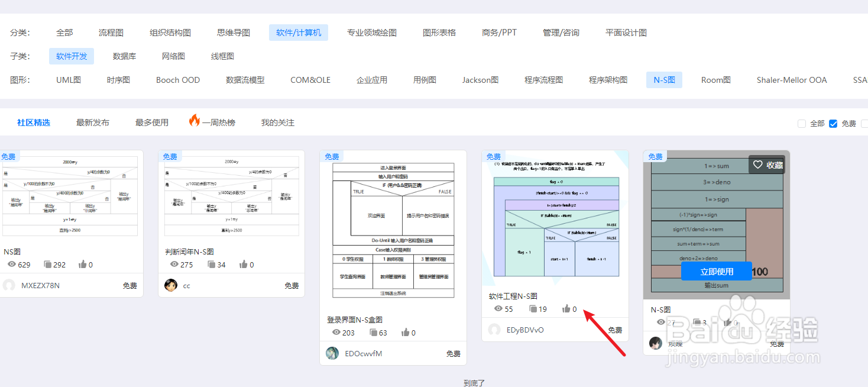Select 组织结构图 category
The image size is (868, 387).
[170, 33]
